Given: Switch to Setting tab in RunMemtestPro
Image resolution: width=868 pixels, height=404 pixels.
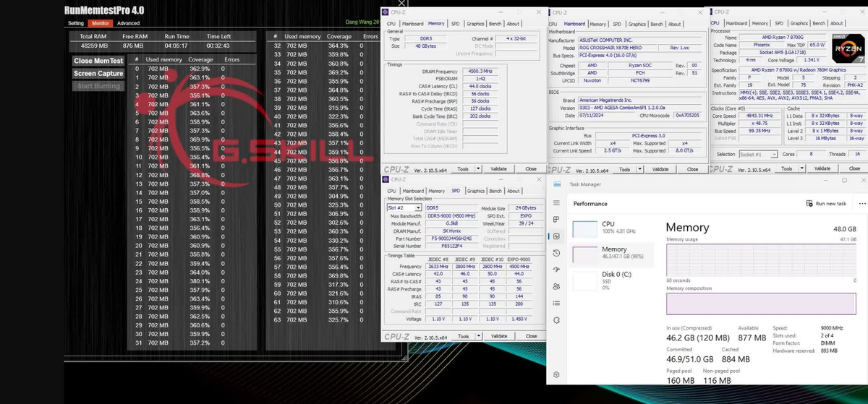Looking at the screenshot, I should pos(76,23).
